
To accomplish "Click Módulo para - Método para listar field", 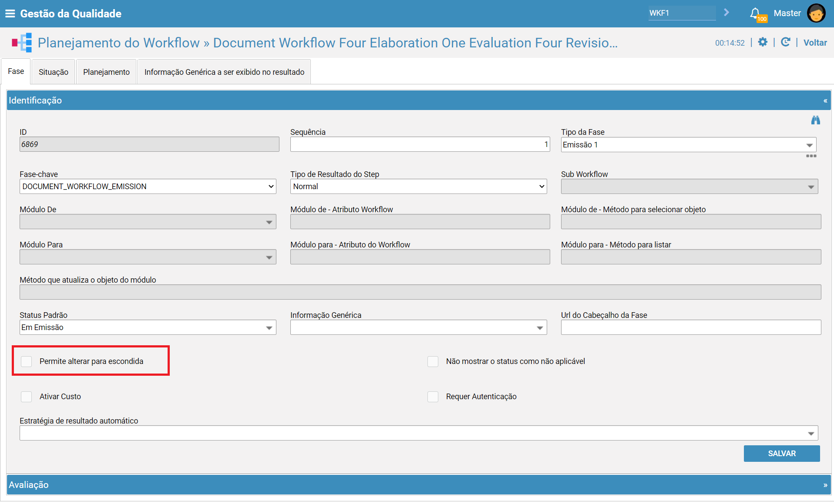I will (691, 257).
